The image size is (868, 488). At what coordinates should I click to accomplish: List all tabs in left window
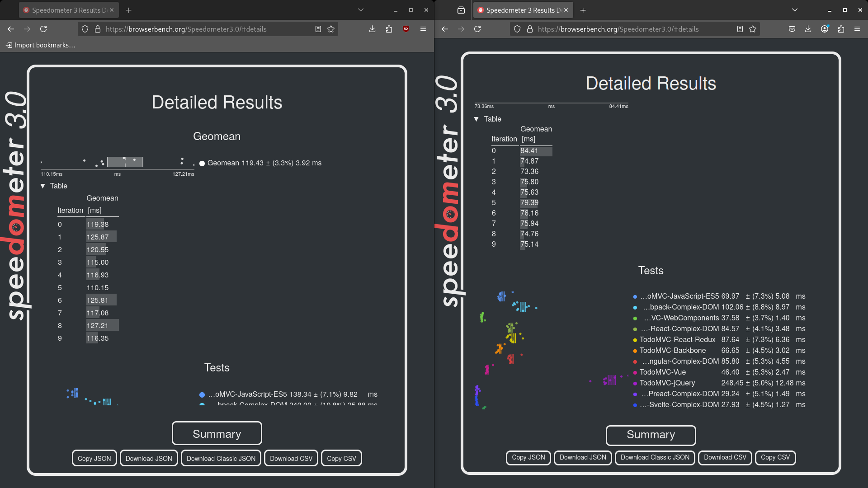[361, 10]
